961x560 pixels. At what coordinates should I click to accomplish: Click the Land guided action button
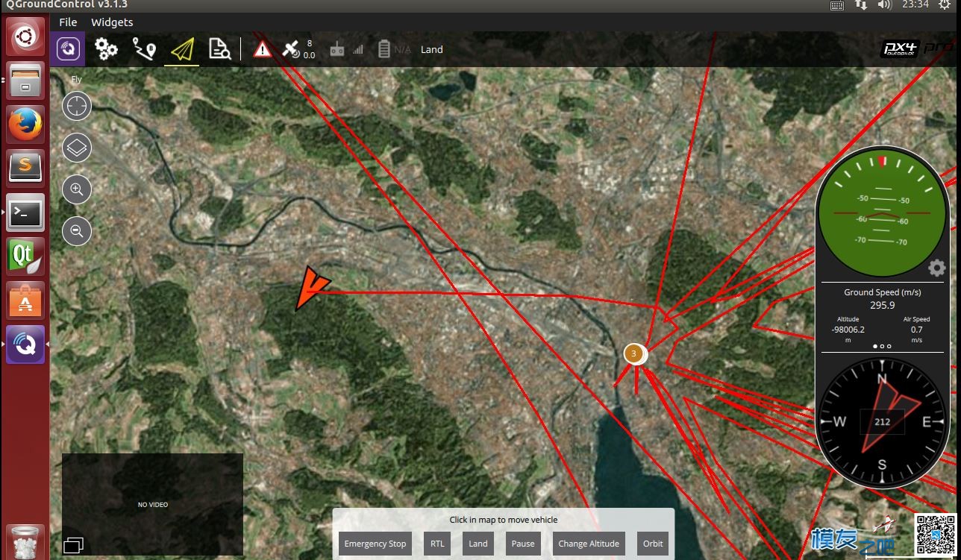(478, 544)
